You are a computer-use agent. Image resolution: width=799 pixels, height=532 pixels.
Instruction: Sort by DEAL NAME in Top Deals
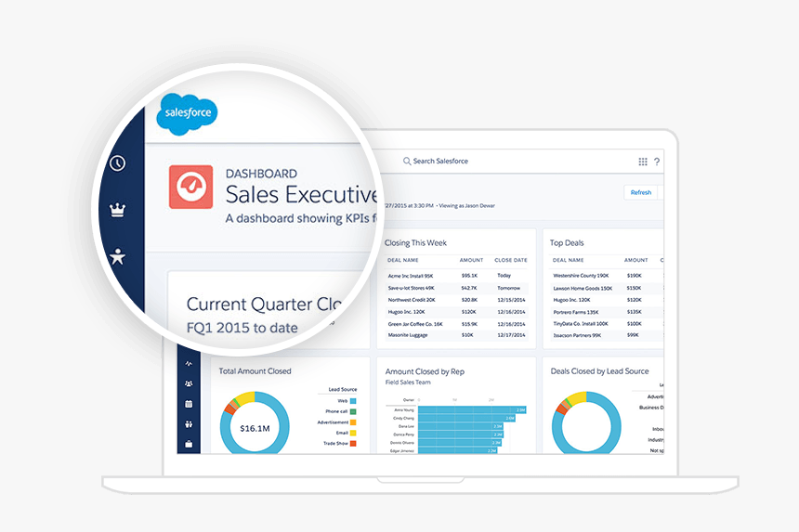pos(569,260)
